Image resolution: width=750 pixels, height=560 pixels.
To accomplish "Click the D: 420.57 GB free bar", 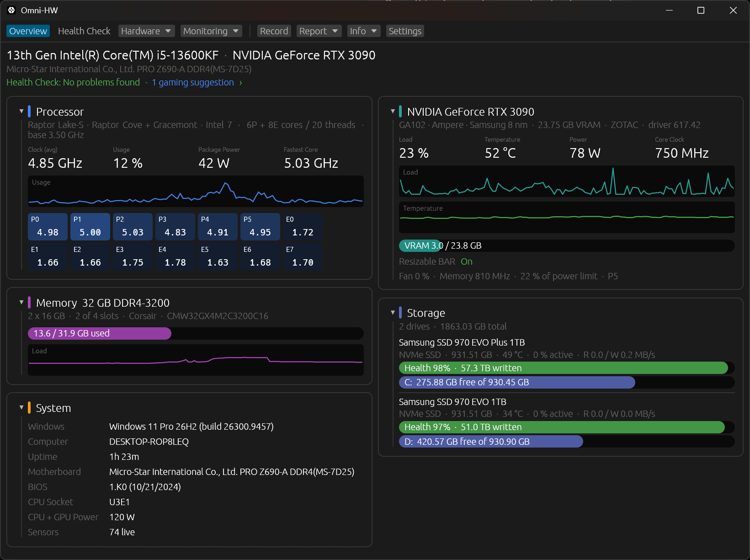I will pos(567,442).
